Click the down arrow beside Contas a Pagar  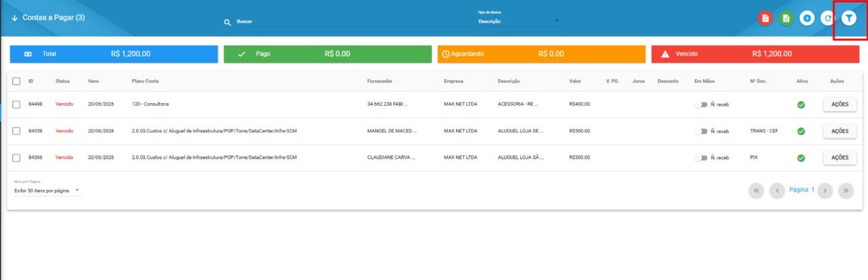click(15, 18)
